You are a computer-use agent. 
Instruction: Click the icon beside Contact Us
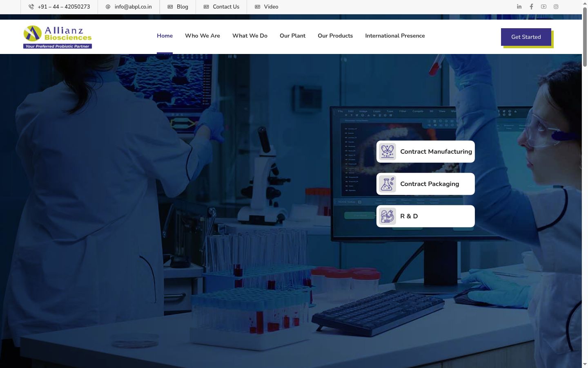coord(206,7)
